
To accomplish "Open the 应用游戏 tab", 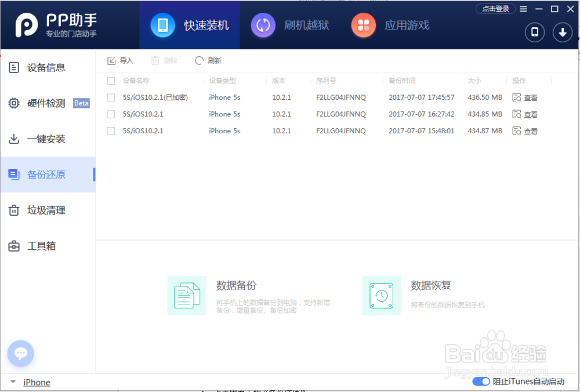I will click(x=390, y=25).
